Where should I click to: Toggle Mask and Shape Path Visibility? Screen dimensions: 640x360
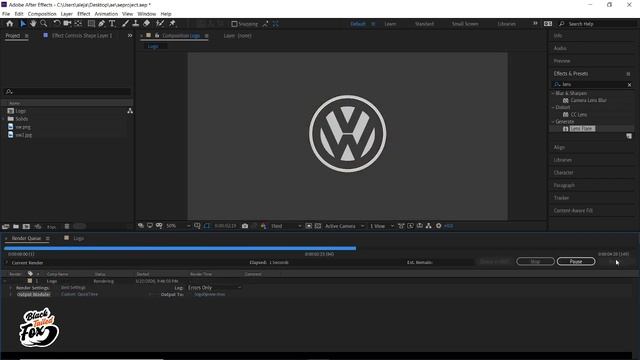(x=207, y=226)
